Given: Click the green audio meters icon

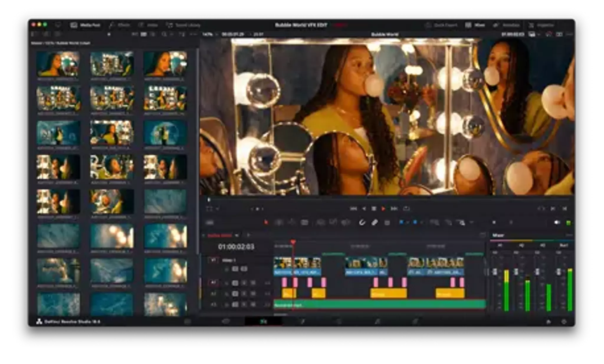Looking at the screenshot, I should point(569,223).
